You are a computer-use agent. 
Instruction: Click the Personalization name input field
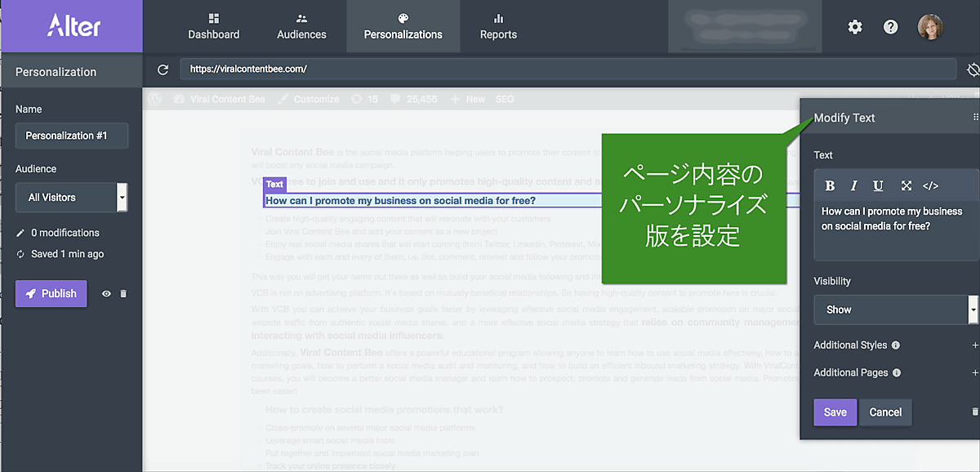[x=72, y=136]
